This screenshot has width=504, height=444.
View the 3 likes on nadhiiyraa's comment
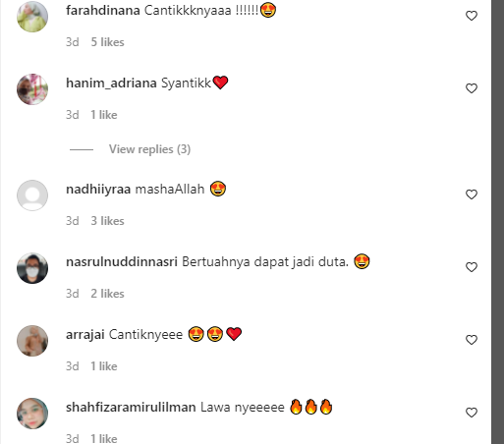pyautogui.click(x=107, y=221)
